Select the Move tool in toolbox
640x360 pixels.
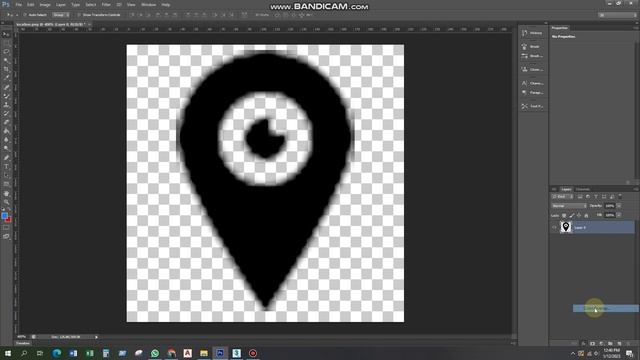(6, 34)
